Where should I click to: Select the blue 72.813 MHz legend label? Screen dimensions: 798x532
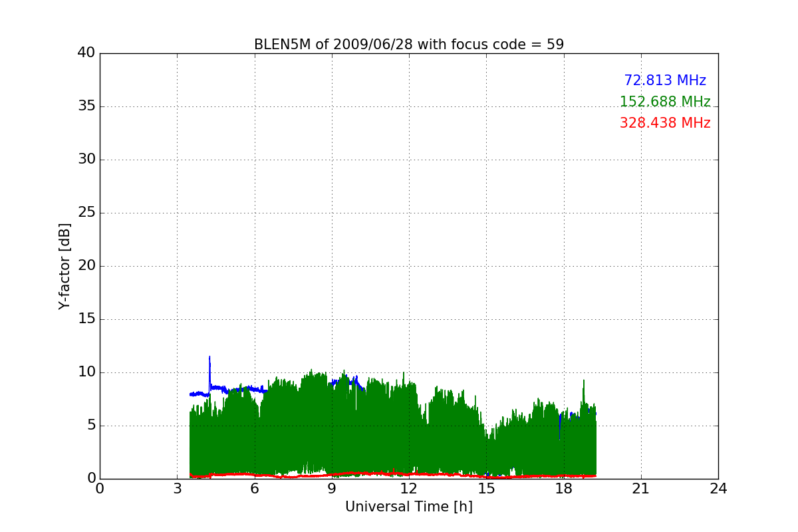665,80
